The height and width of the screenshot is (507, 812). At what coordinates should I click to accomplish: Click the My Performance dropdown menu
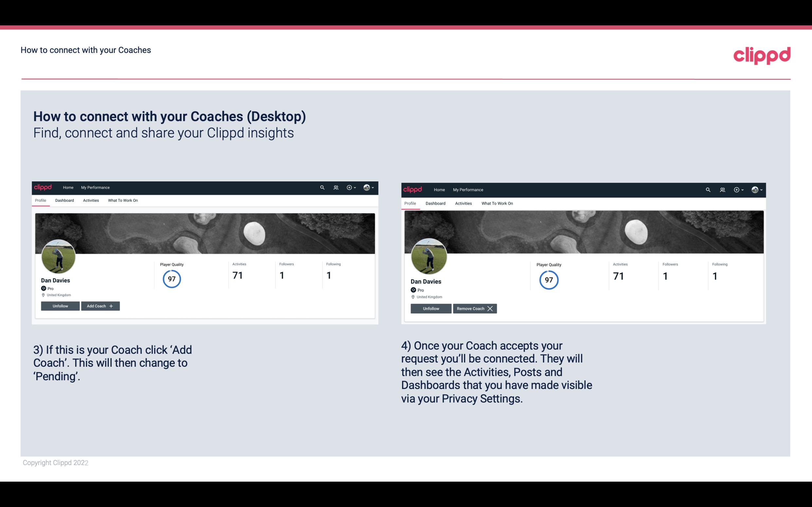coord(95,187)
